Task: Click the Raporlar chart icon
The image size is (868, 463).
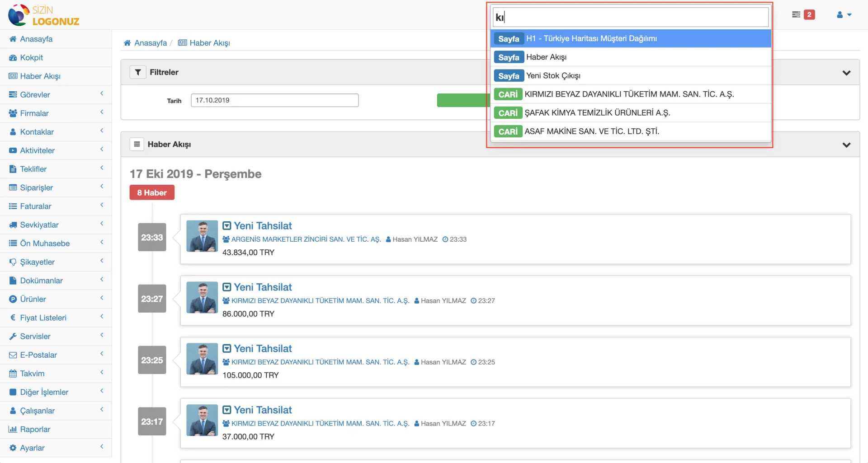Action: point(13,429)
